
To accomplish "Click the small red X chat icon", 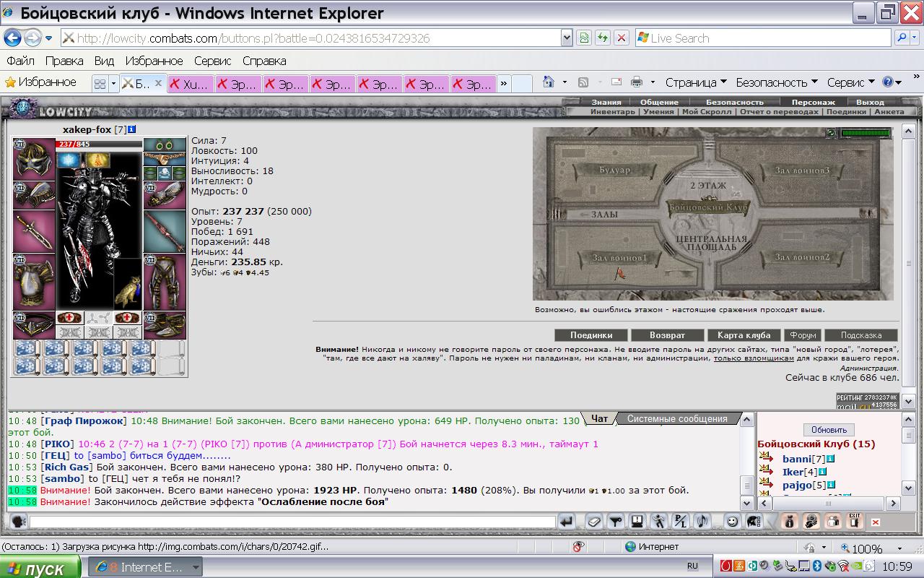I will click(x=875, y=522).
